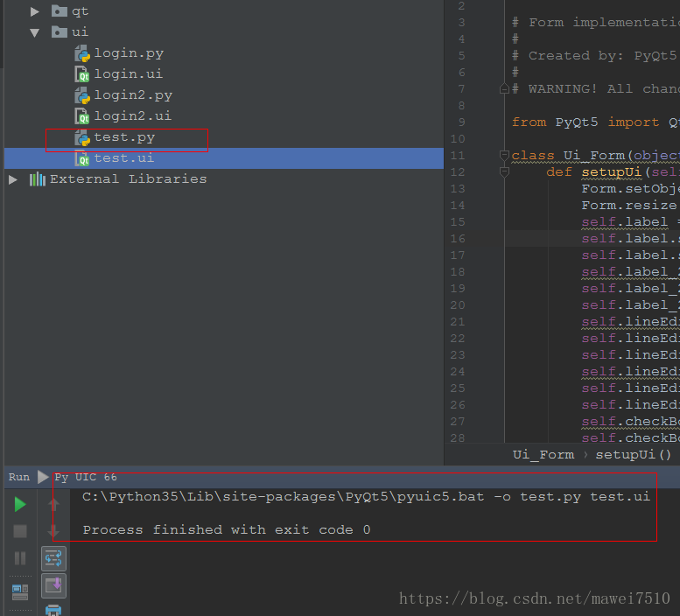Expand the qt folder arrow
680x616 pixels.
point(35,11)
